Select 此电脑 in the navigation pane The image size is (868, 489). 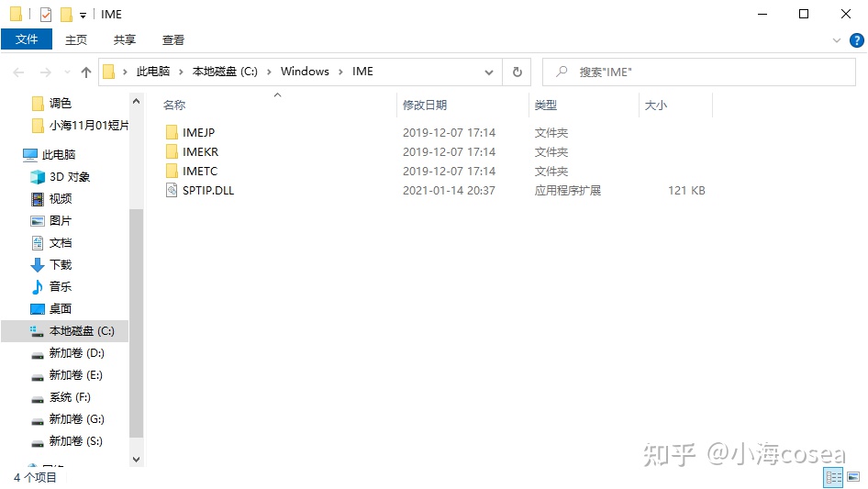tap(59, 154)
